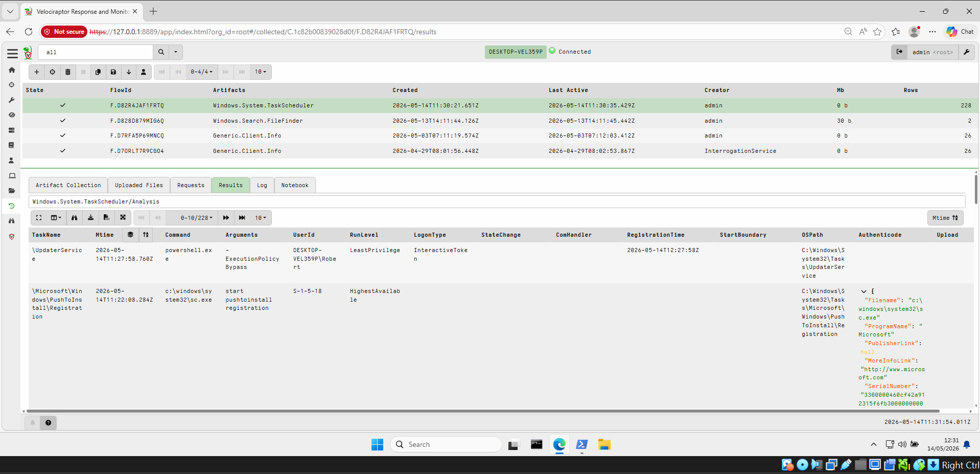Image resolution: width=980 pixels, height=474 pixels.
Task: Open flows page size dropdown 10
Action: point(261,72)
